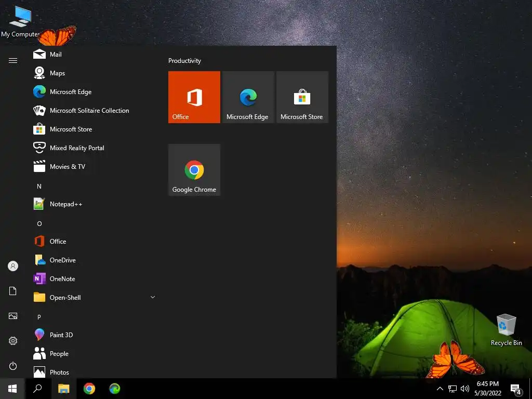The height and width of the screenshot is (399, 532).
Task: Close Start via Windows Start button
Action: (12, 389)
